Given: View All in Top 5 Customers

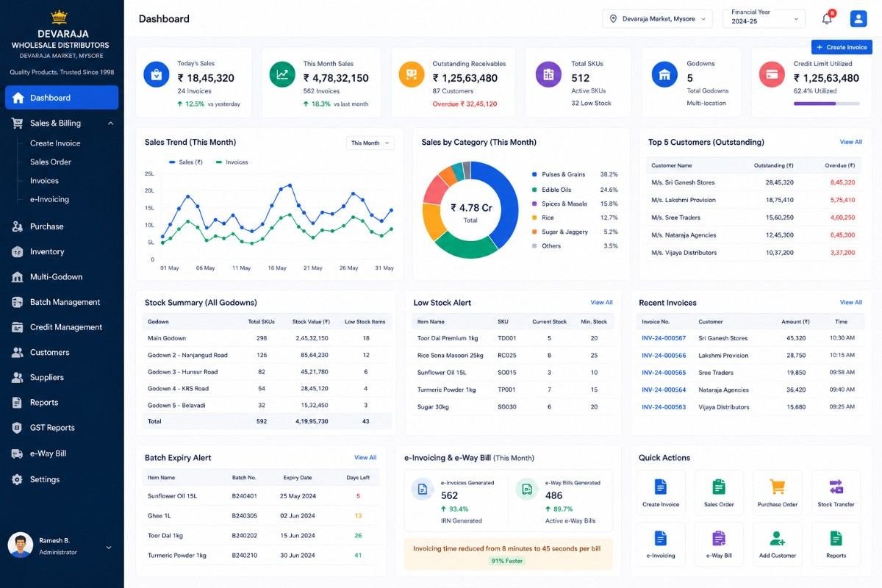Looking at the screenshot, I should click(x=851, y=142).
